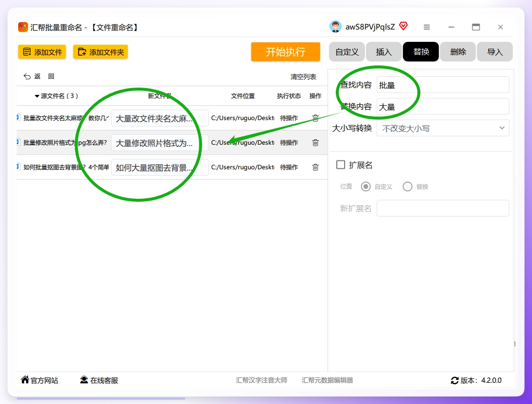Viewport: 532px width, 404px height.
Task: Click the 查找内容 input field
Action: click(x=443, y=85)
